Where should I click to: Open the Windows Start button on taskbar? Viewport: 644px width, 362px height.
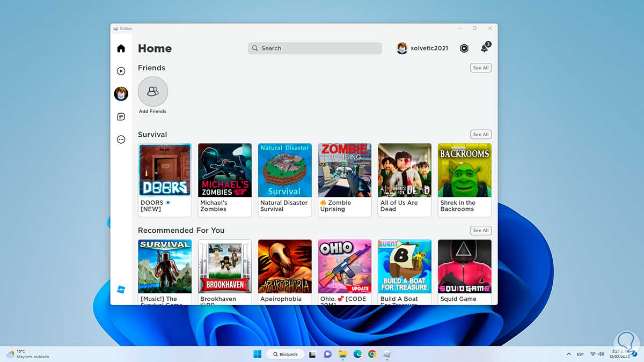257,354
